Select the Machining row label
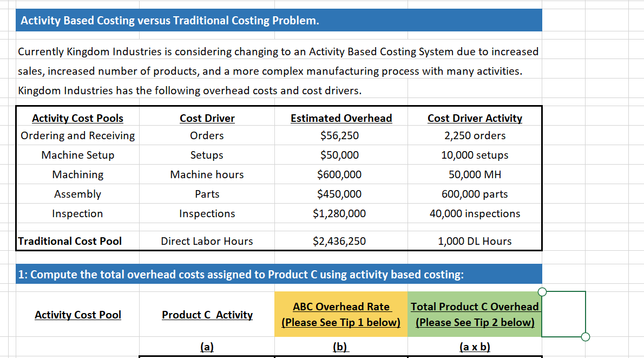Image resolution: width=644 pixels, height=358 pixels. tap(77, 174)
